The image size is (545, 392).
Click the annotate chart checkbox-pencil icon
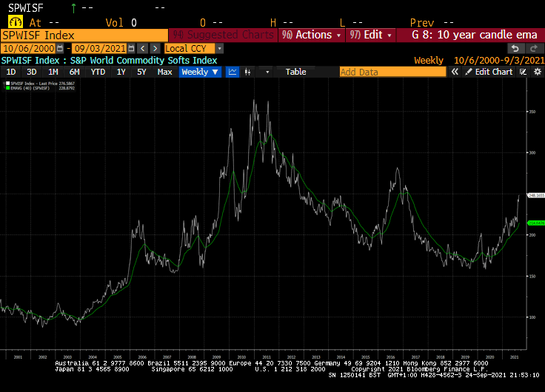point(522,72)
